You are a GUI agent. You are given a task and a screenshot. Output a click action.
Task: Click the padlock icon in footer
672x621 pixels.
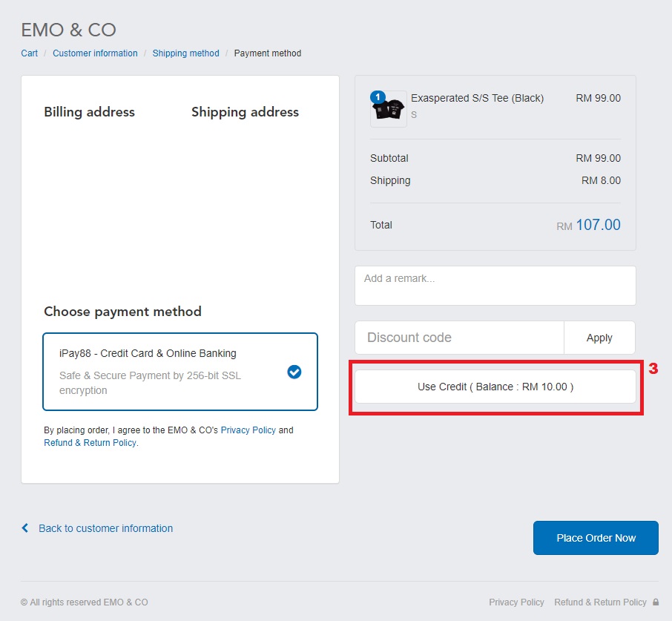point(656,602)
